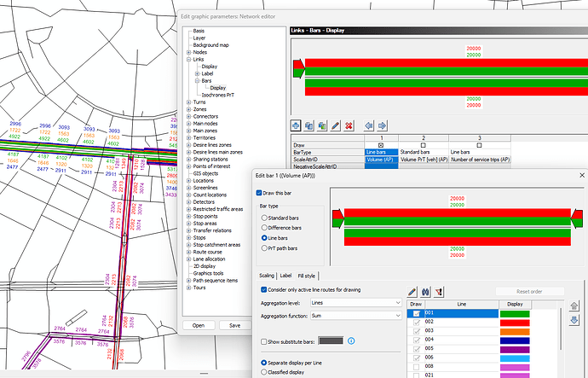The image size is (588, 378).
Task: Click the pencil edit icon above the line list
Action: tap(412, 292)
